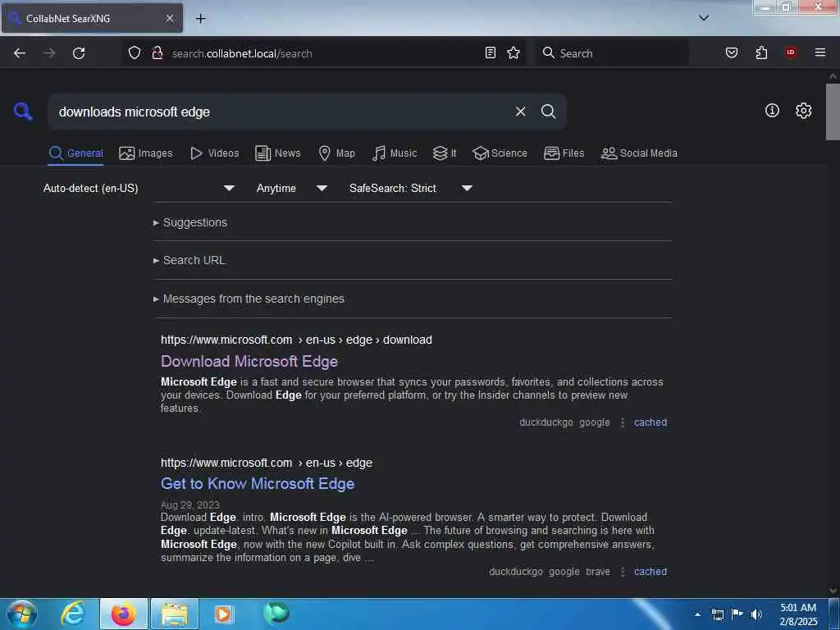This screenshot has width=840, height=630.
Task: Switch to the Music category
Action: pyautogui.click(x=395, y=153)
